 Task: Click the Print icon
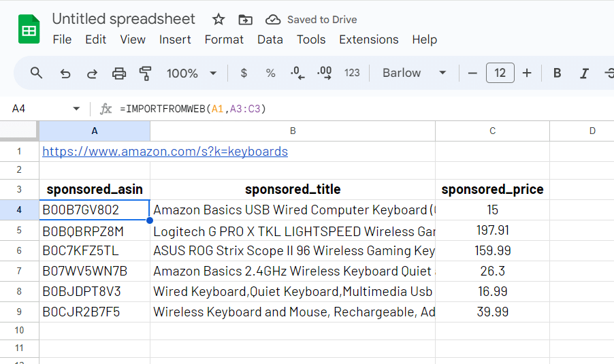click(x=119, y=73)
